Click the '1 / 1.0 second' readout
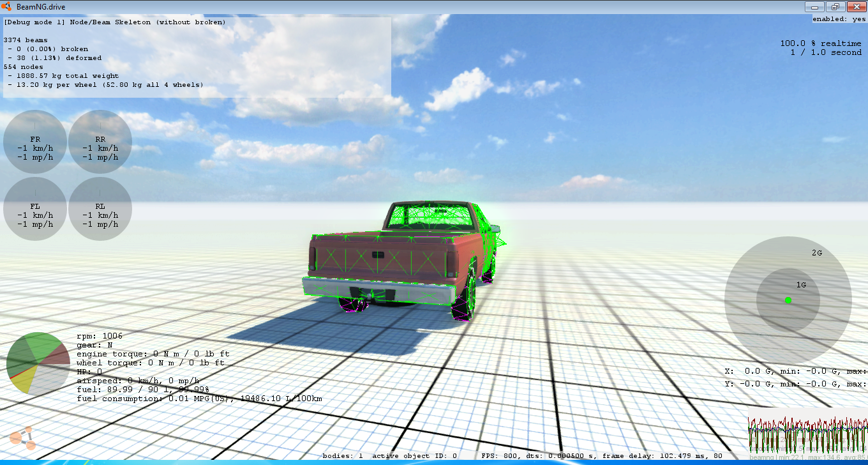 pyautogui.click(x=826, y=52)
